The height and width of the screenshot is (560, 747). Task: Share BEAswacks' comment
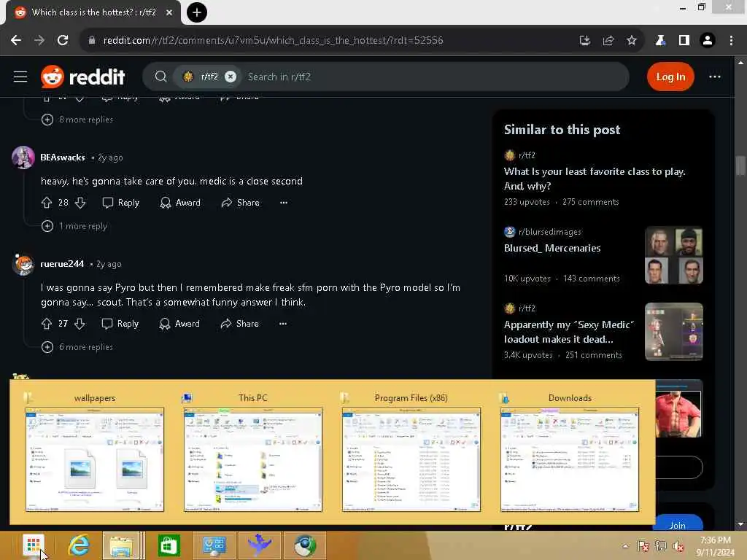coord(240,203)
